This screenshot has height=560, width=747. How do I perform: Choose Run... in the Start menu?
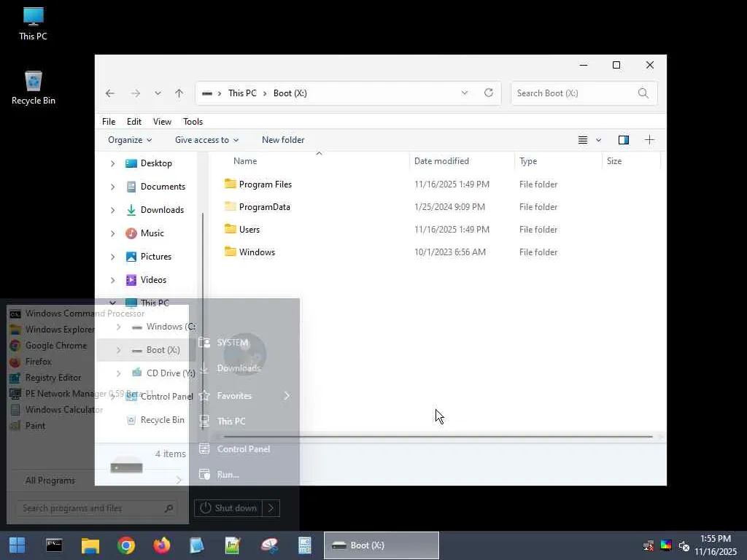click(228, 475)
